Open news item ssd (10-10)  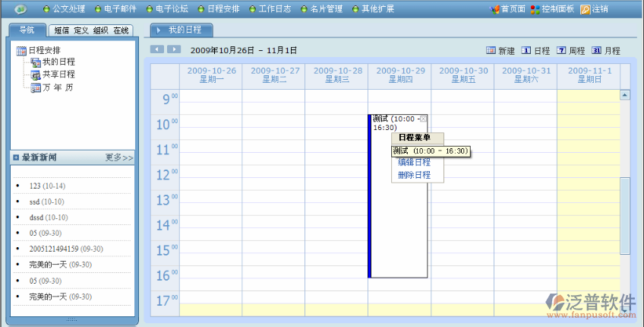tap(47, 202)
